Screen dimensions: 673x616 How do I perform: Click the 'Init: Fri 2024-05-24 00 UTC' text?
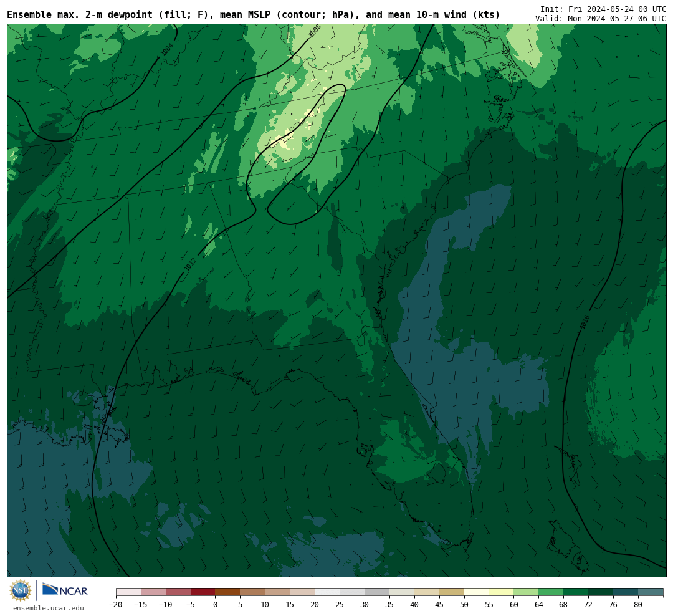coord(603,9)
